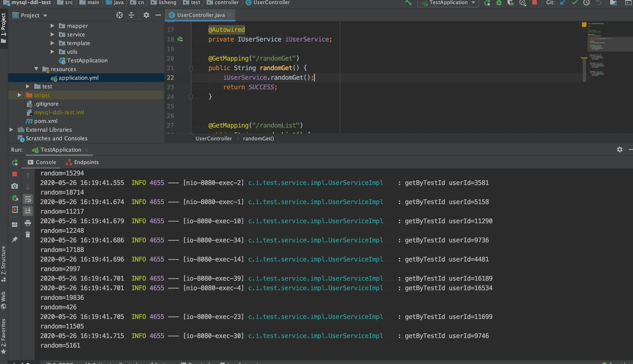Rerun TestApplication in the Run panel
The width and height of the screenshot is (633, 364).
click(x=15, y=162)
